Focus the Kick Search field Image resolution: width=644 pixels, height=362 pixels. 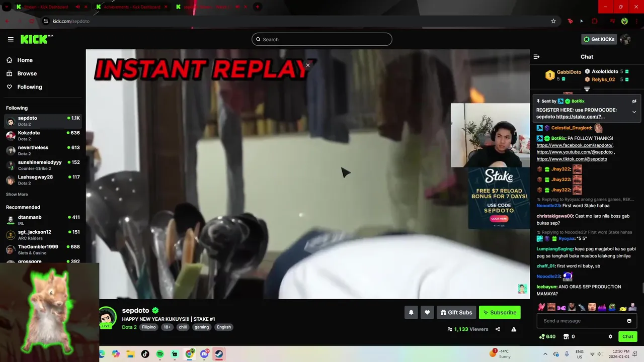coord(322,39)
